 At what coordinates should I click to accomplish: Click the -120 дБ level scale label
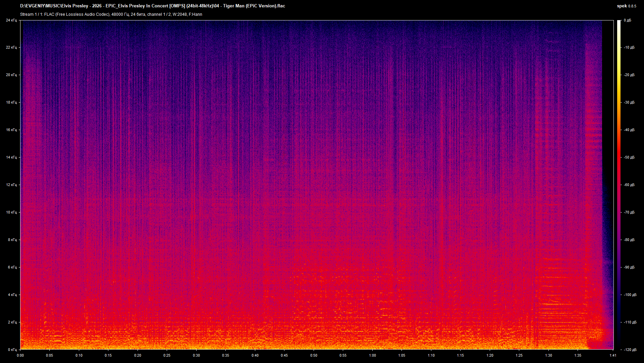click(x=630, y=350)
